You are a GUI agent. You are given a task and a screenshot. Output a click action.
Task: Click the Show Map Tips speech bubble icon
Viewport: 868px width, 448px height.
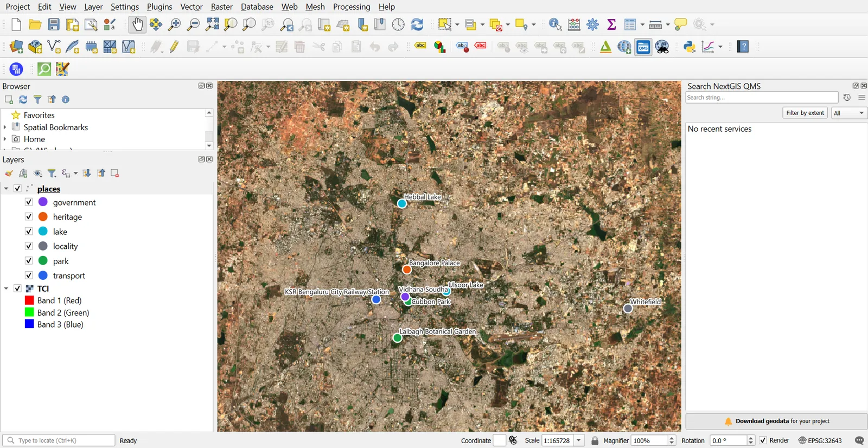pyautogui.click(x=680, y=24)
